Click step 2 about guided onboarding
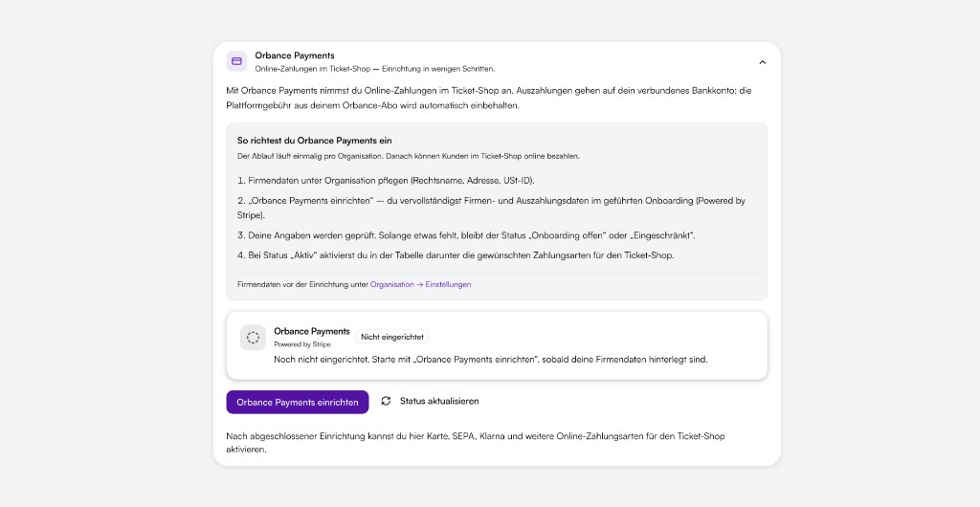This screenshot has width=980, height=507. [491, 208]
